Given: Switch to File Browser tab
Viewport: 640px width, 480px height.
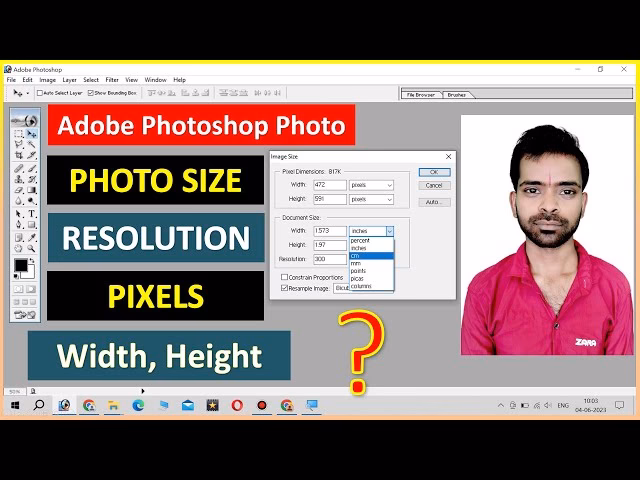Looking at the screenshot, I should point(420,95).
